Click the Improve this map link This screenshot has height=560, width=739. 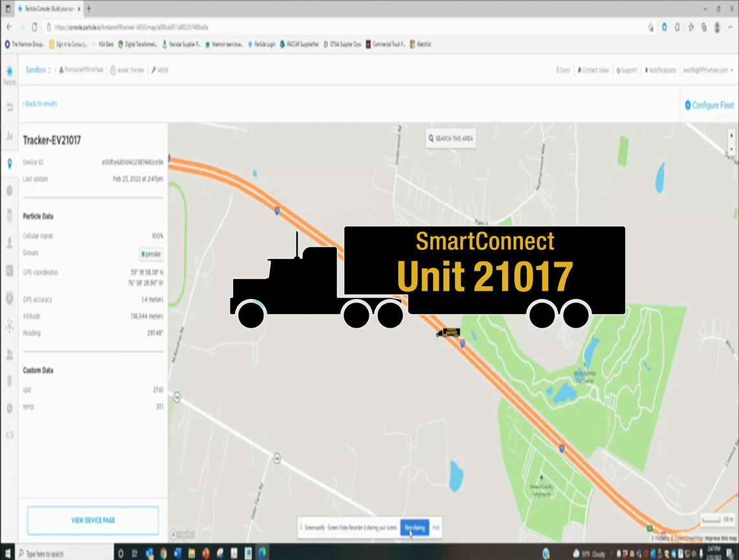(721, 538)
